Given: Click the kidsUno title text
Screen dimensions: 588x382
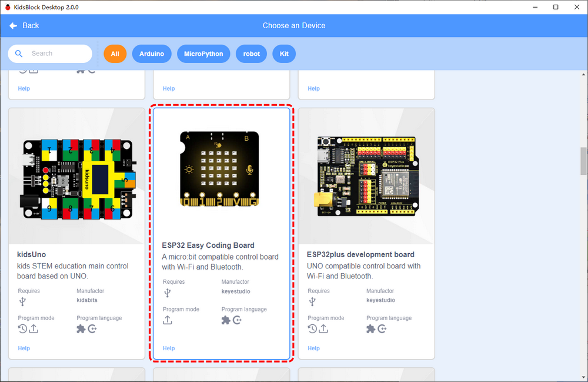Looking at the screenshot, I should click(32, 254).
